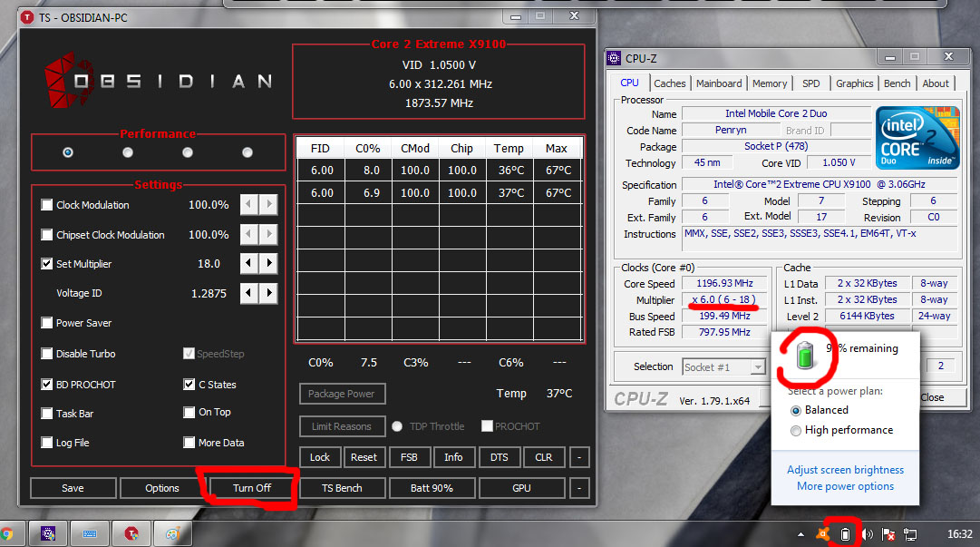This screenshot has height=547, width=980.
Task: Click the Package Power button
Action: pos(342,393)
